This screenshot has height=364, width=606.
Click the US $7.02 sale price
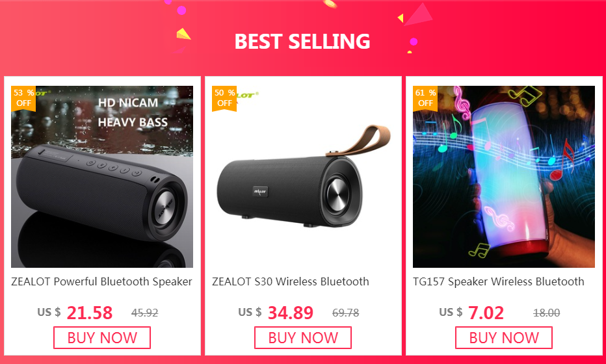click(x=471, y=313)
